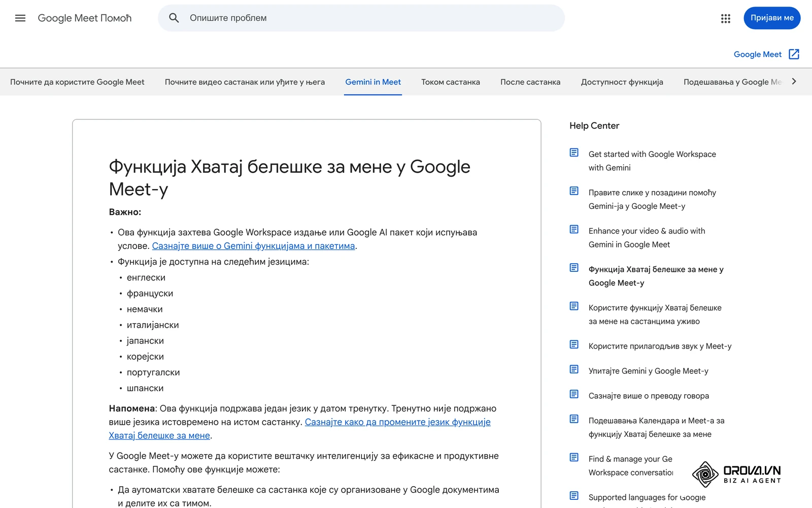Image resolution: width=812 pixels, height=508 pixels.
Task: Click the article icon beside Правите слике у позадини
Action: 574,191
